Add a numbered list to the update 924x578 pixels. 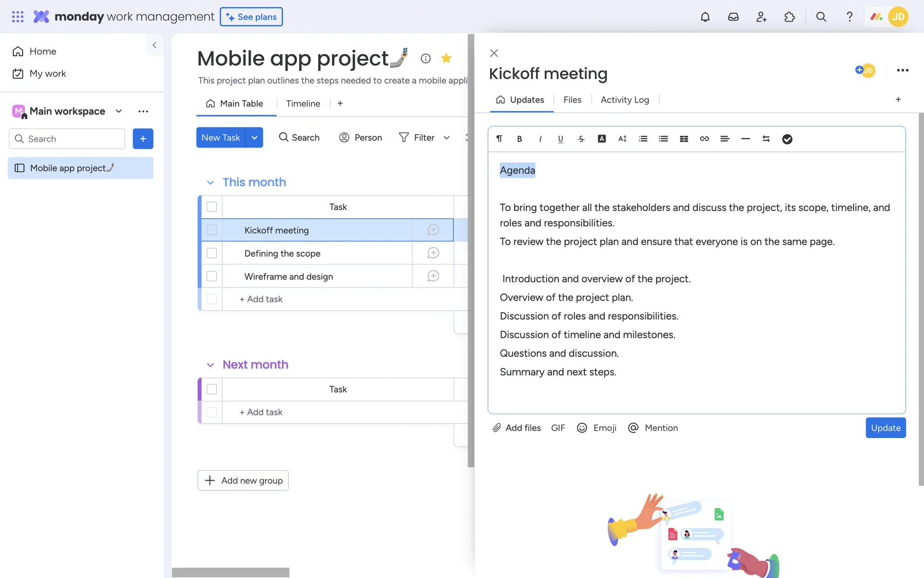coord(643,139)
